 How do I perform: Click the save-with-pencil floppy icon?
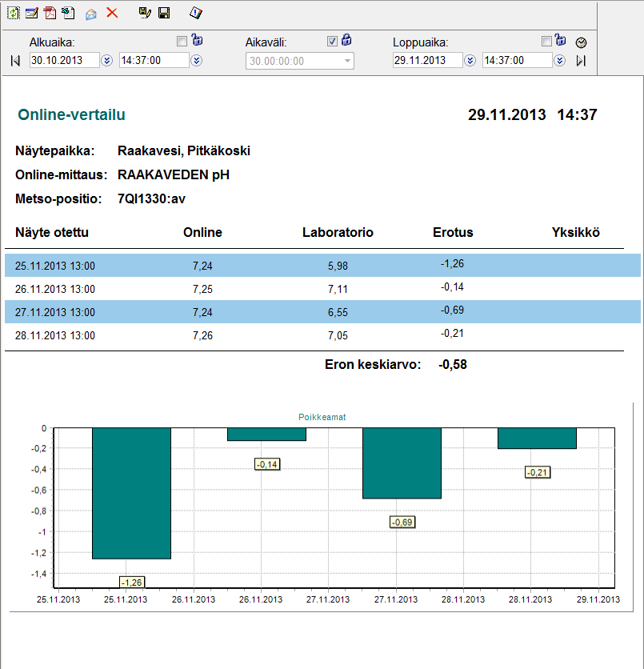click(x=145, y=14)
